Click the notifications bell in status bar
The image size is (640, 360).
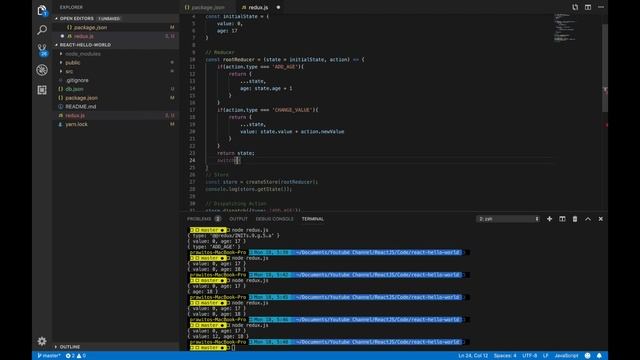(x=599, y=356)
